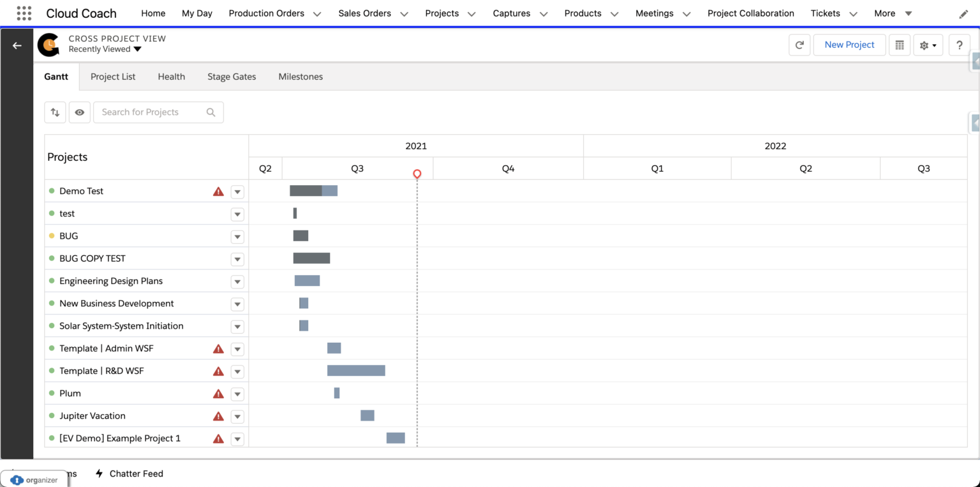Toggle project visibility with the eye icon
This screenshot has height=487, width=980.
pyautogui.click(x=79, y=112)
